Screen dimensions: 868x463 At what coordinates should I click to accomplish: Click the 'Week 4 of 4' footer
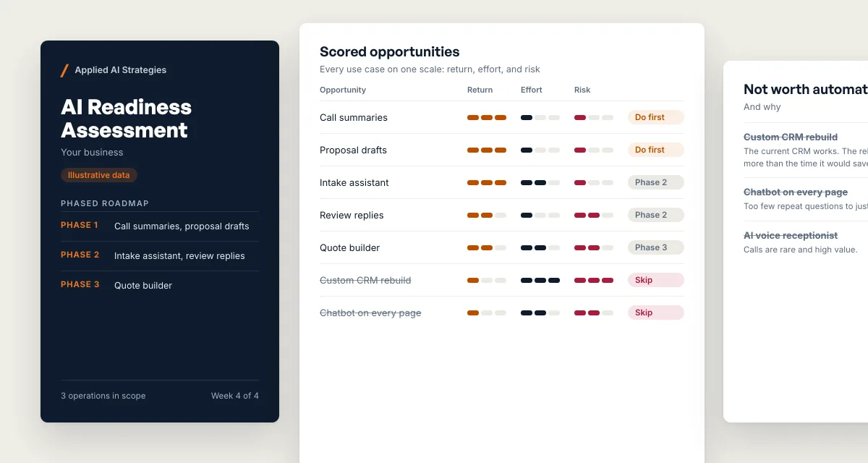(235, 396)
